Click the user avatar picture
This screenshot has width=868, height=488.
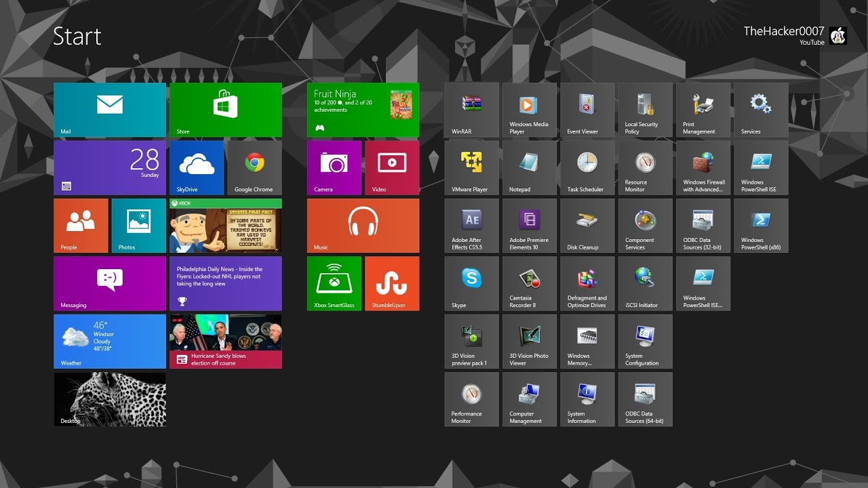coord(838,36)
